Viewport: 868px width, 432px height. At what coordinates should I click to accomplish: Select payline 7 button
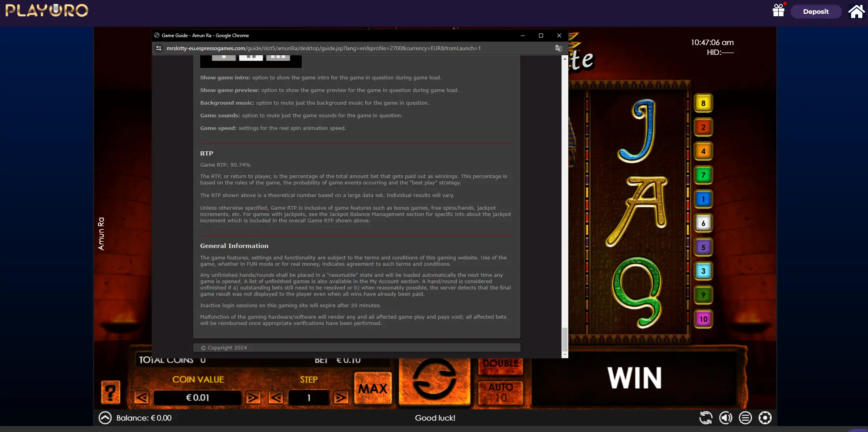(x=703, y=175)
